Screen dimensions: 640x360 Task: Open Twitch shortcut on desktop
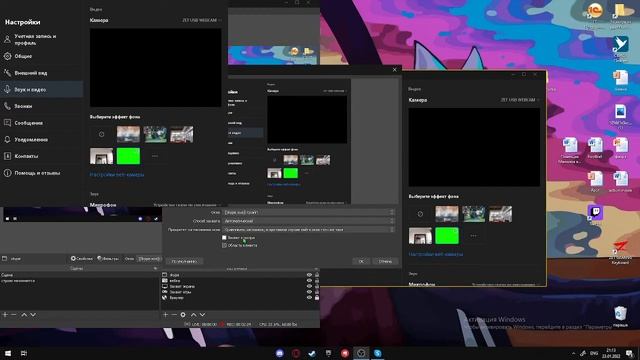tap(595, 214)
